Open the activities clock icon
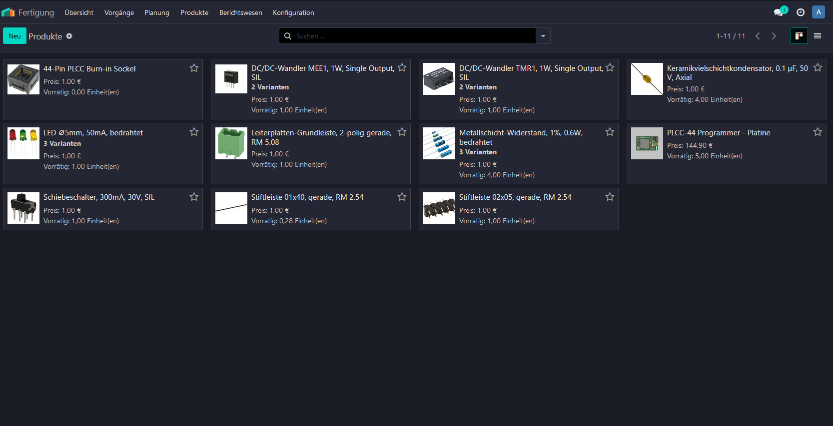 coord(800,12)
